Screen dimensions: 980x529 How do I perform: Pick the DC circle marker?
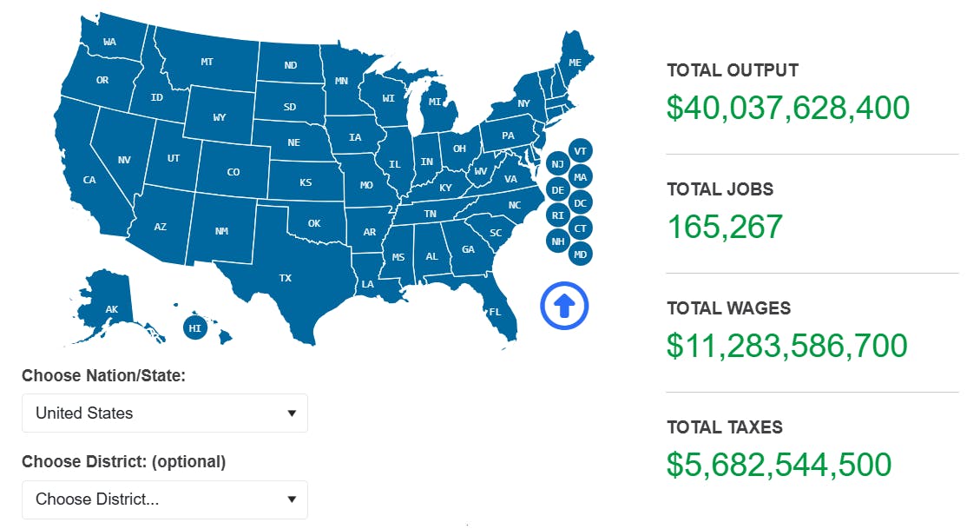point(581,203)
